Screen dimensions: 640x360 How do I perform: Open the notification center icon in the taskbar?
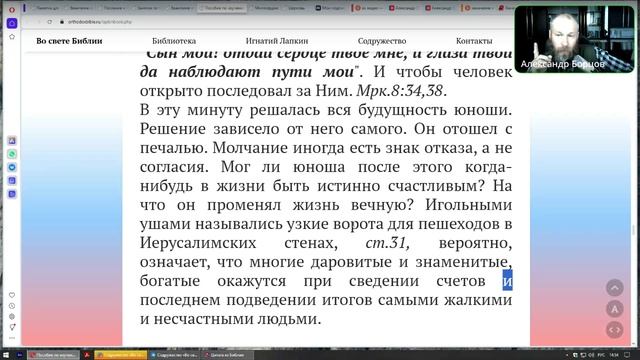click(x=627, y=355)
